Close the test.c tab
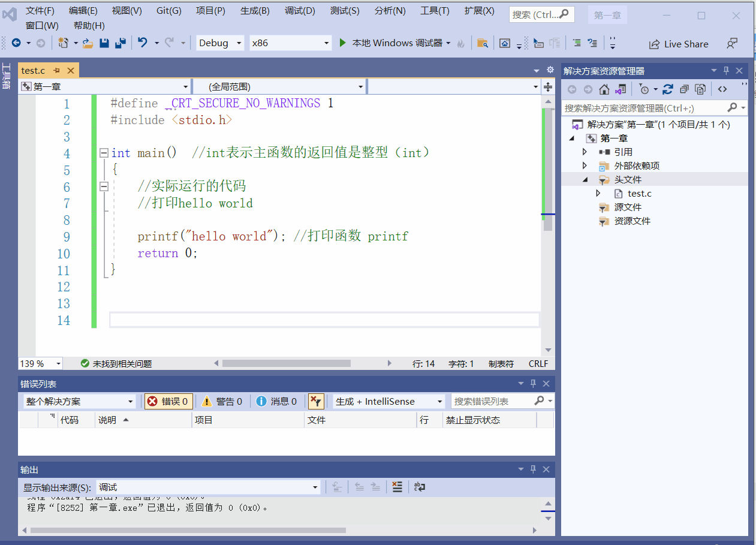This screenshot has width=756, height=545. [71, 71]
